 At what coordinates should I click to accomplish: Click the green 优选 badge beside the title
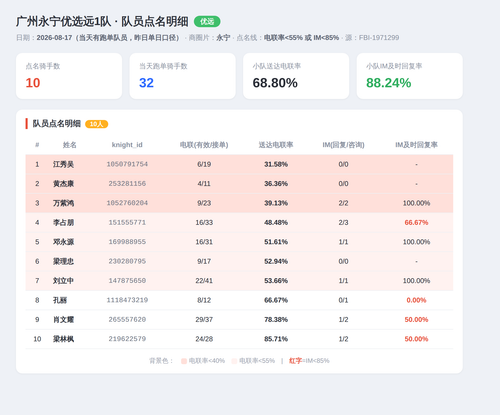pyautogui.click(x=207, y=22)
